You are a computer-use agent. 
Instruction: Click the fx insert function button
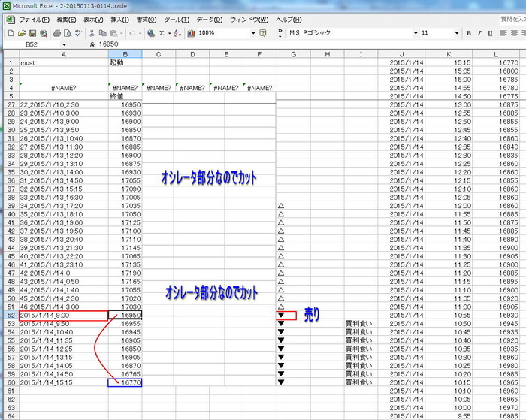coord(91,44)
